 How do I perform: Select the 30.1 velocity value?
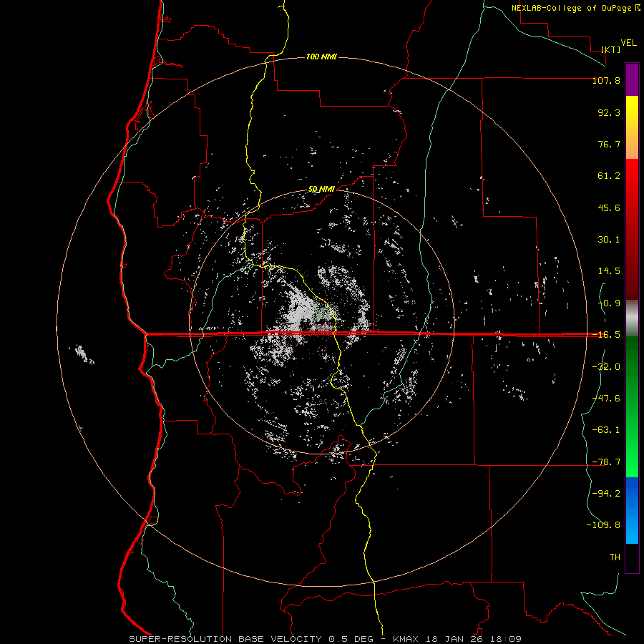(x=609, y=240)
